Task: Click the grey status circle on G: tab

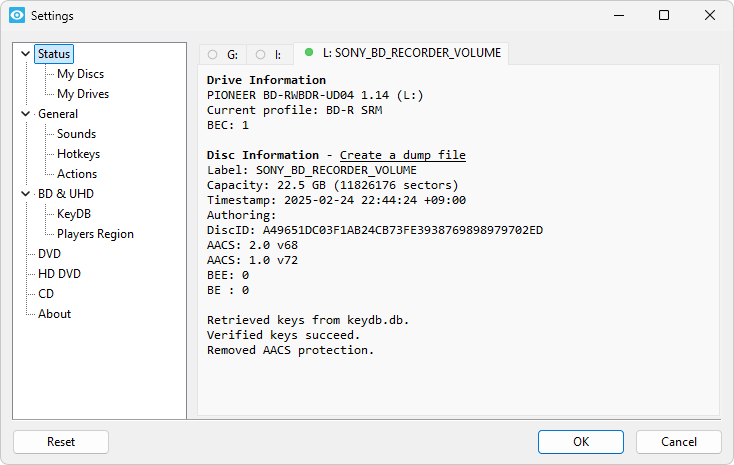Action: (x=212, y=55)
